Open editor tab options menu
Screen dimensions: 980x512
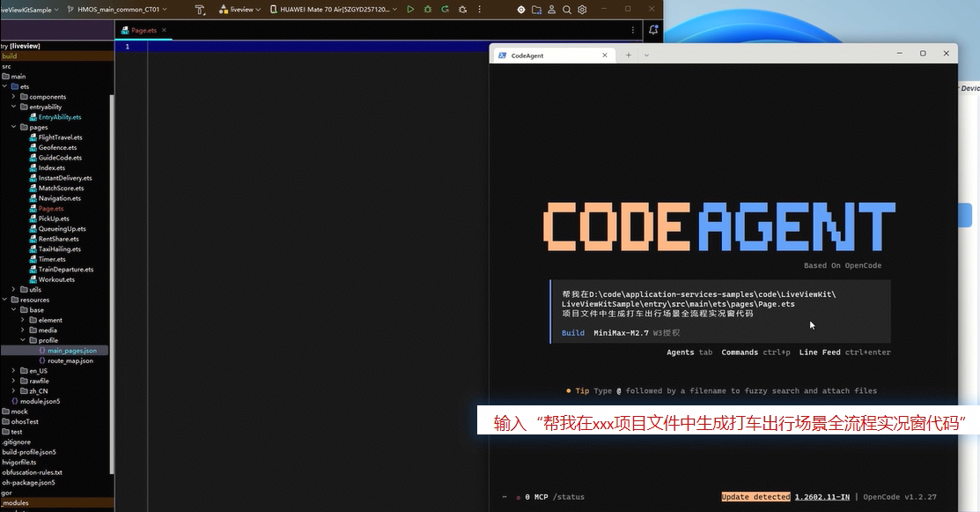pos(632,30)
